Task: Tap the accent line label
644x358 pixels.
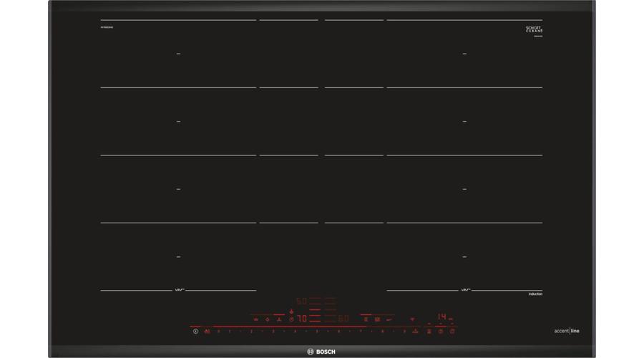Action: (x=567, y=331)
